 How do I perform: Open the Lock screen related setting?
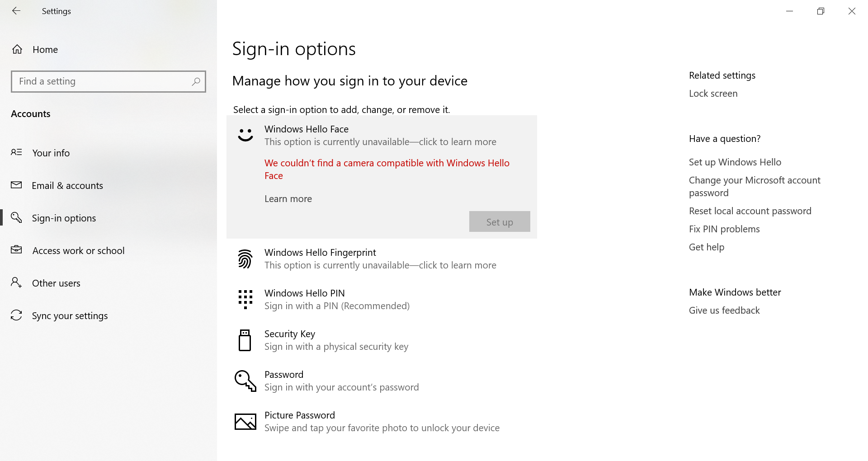[x=713, y=94]
